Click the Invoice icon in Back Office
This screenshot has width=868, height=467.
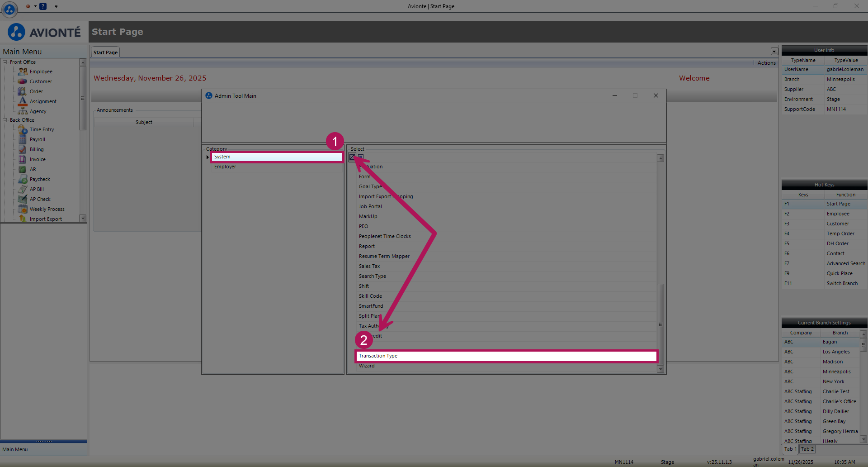click(22, 159)
